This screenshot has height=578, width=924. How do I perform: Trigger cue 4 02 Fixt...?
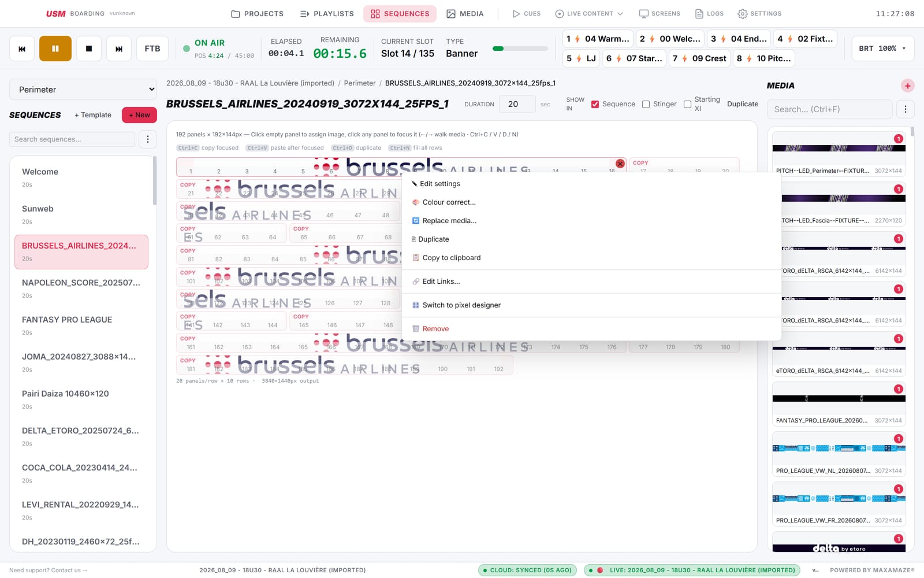click(x=805, y=39)
